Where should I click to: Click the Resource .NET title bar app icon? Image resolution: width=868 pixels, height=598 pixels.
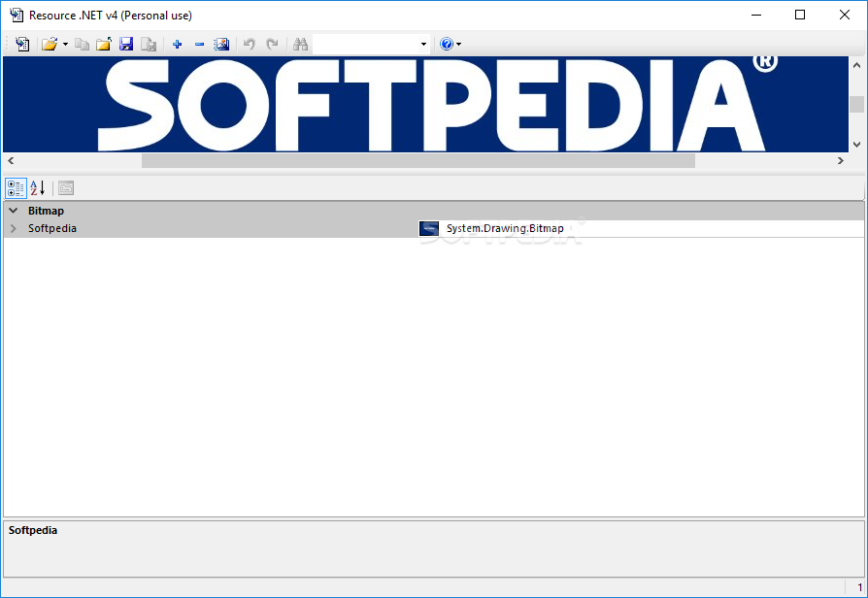point(17,15)
